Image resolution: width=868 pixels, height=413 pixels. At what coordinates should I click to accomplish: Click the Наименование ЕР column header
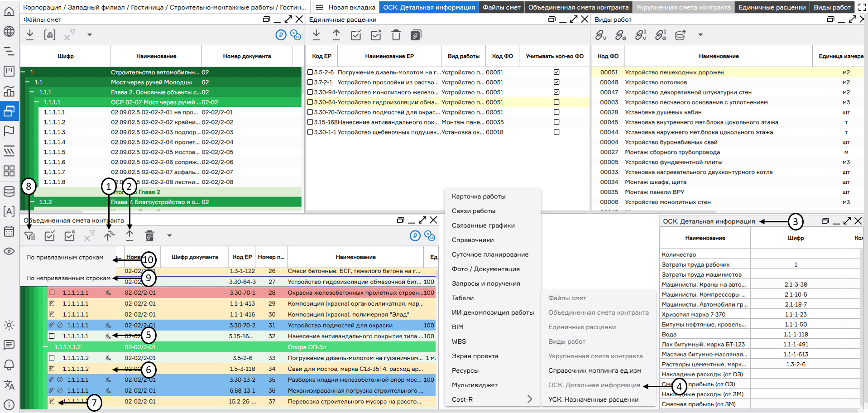pyautogui.click(x=389, y=56)
